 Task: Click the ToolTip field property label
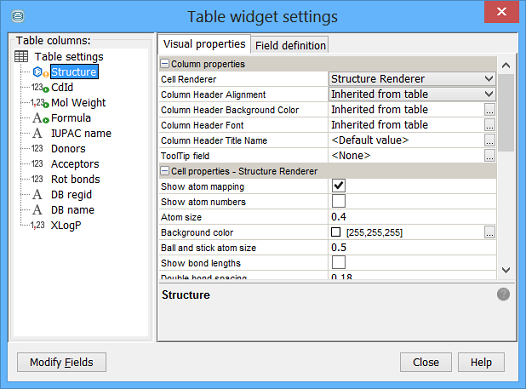185,156
